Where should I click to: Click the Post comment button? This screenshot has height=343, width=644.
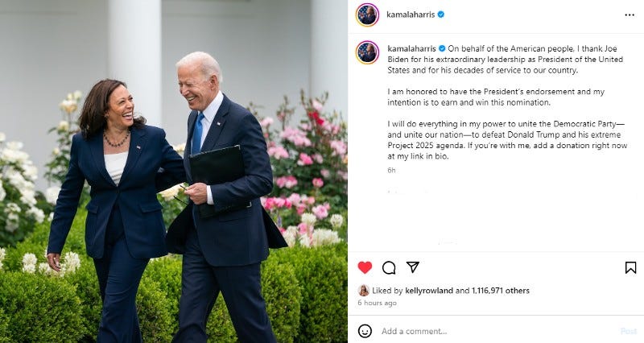pos(629,331)
